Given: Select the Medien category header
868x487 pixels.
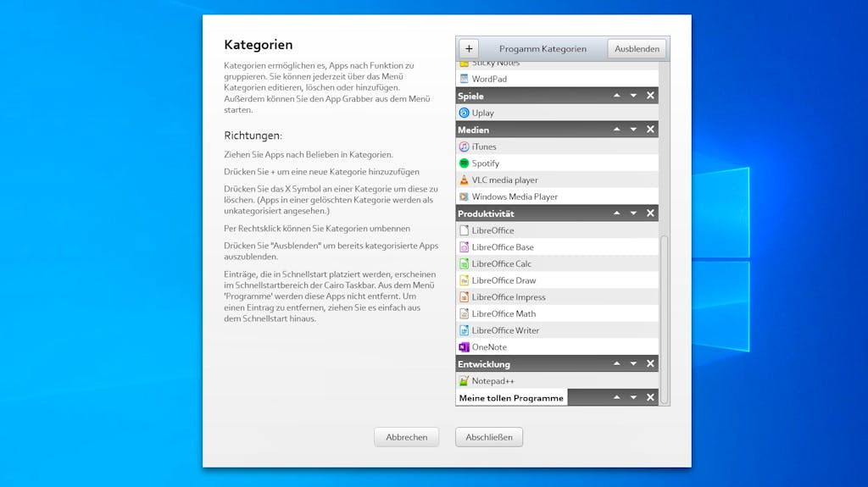Looking at the screenshot, I should point(557,130).
